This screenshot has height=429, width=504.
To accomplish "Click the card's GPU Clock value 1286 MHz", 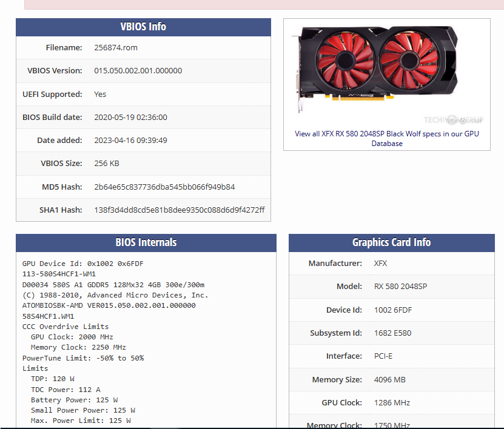I will click(392, 403).
